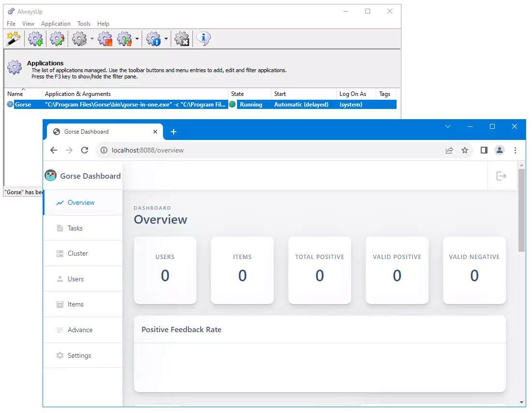Image resolution: width=532 pixels, height=413 pixels.
Task: Open the blue info speech bubble icon
Action: click(x=204, y=39)
